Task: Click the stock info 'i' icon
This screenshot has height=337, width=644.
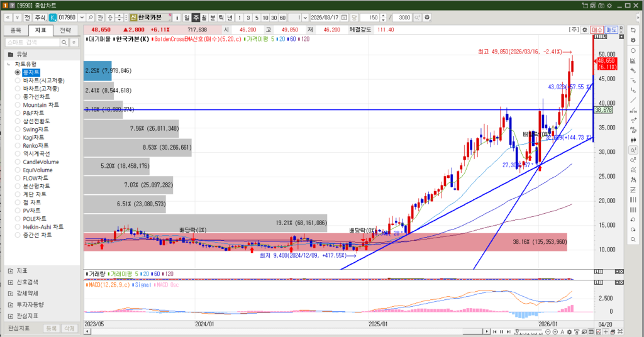Action: point(177,17)
